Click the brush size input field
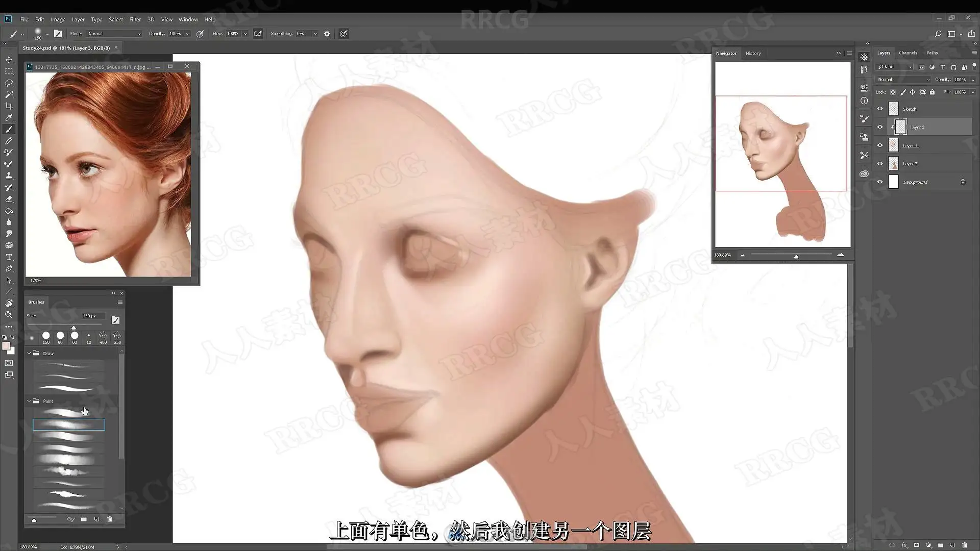This screenshot has height=551, width=980. coord(93,316)
